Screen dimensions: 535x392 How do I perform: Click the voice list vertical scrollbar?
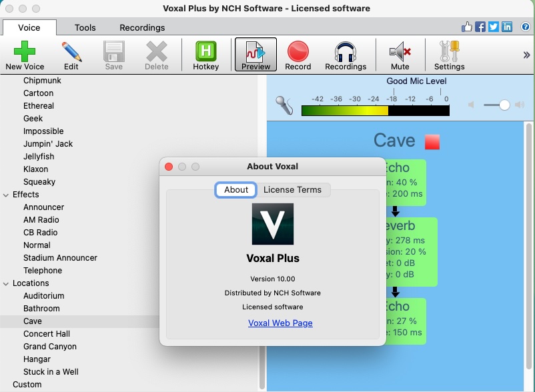(262, 367)
